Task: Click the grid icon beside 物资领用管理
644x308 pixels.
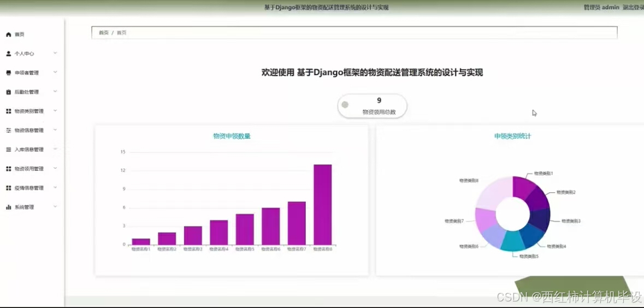Action: click(x=9, y=169)
